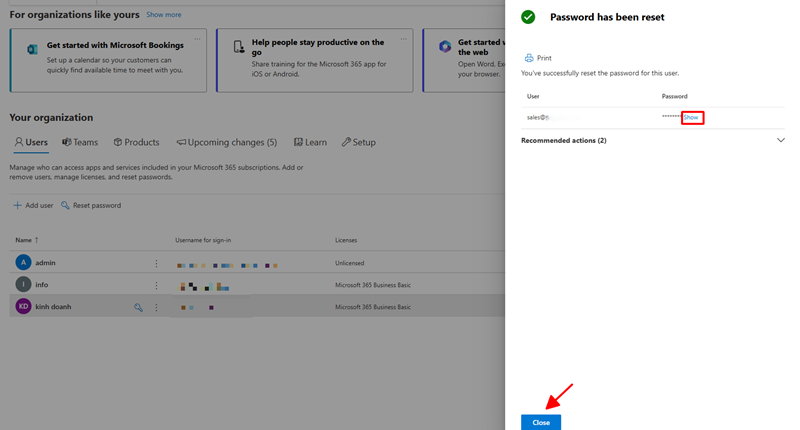Click the key icon on the kinh doanh row

[139, 307]
